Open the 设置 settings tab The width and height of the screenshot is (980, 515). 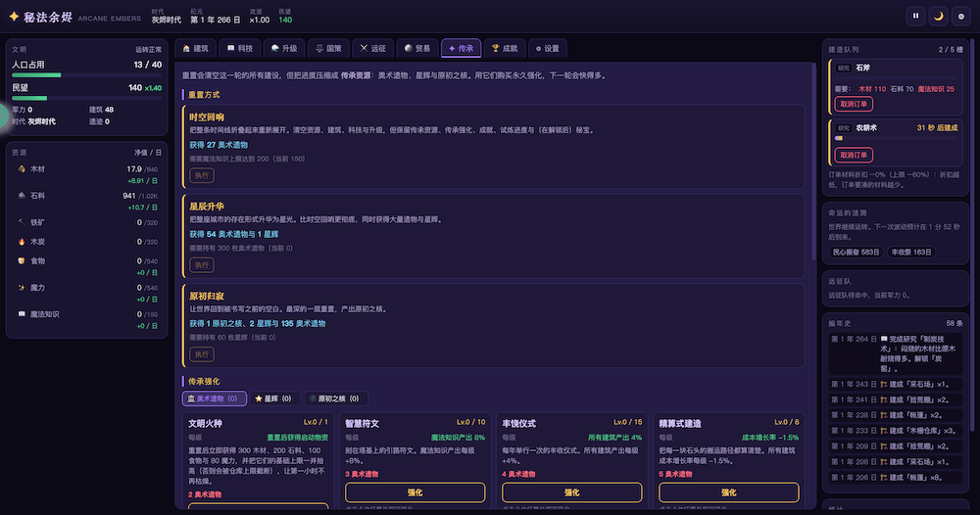pos(548,48)
